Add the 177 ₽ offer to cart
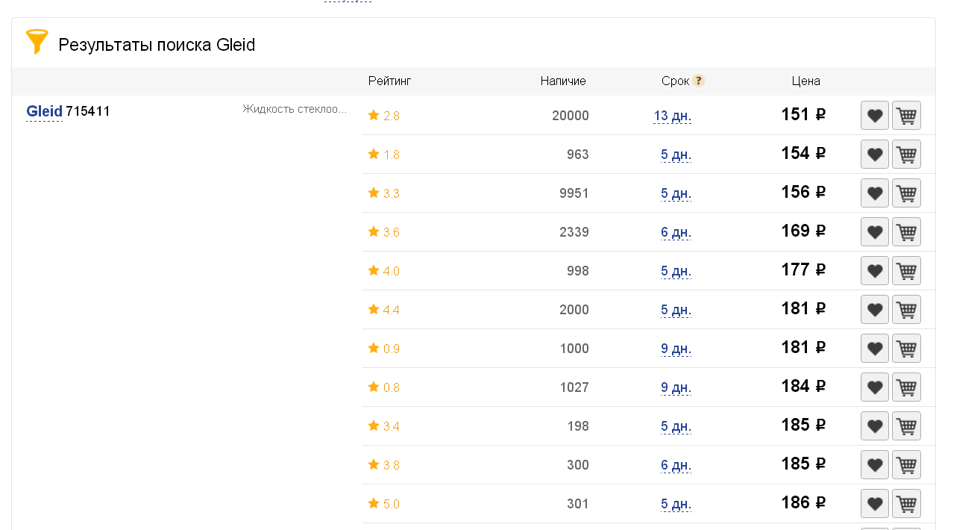Screen dimensions: 980x530 click(907, 271)
